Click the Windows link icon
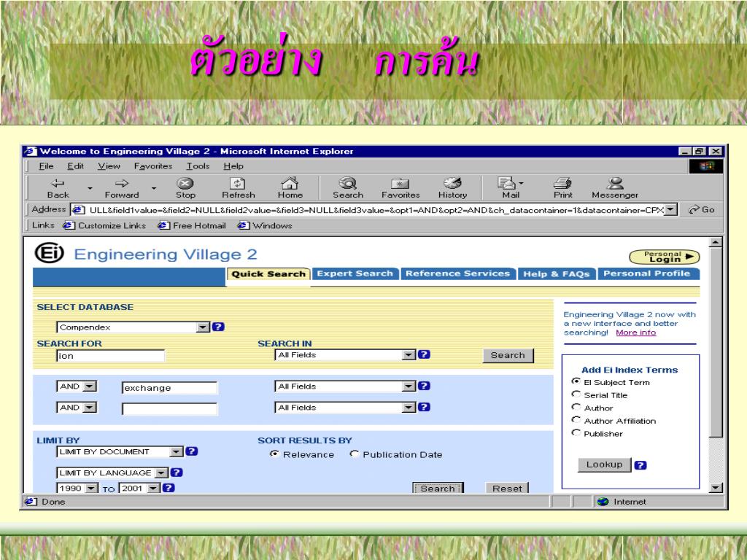The image size is (747, 560). (244, 225)
